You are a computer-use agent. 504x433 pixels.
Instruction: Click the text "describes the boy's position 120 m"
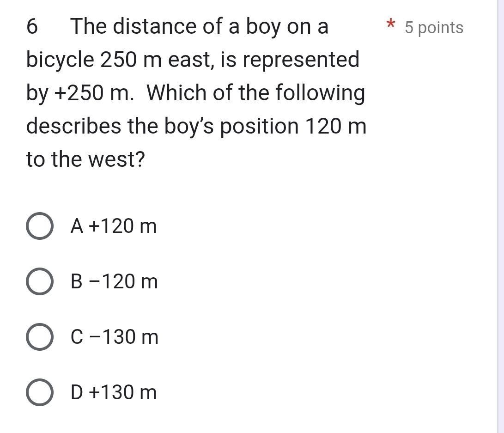click(196, 127)
